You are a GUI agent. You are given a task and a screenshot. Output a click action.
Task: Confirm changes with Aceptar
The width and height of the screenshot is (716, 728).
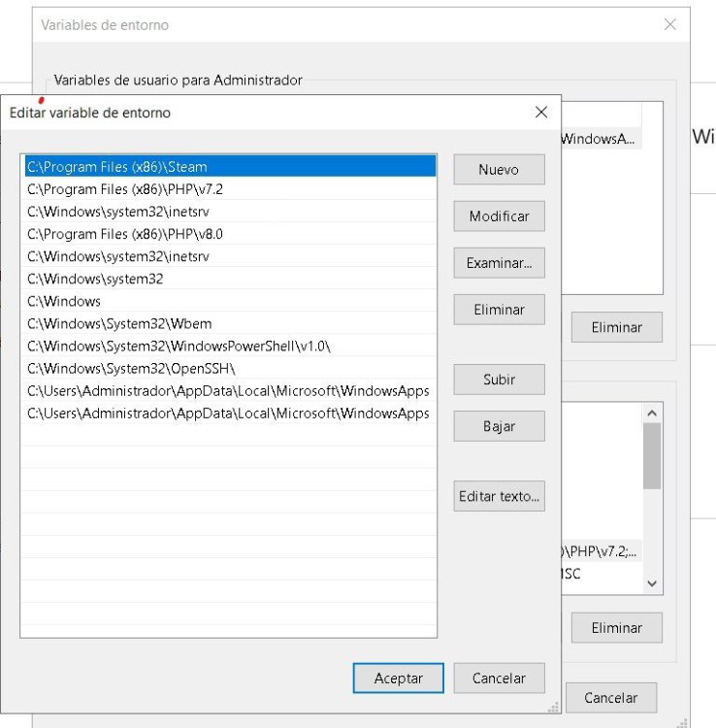[398, 678]
